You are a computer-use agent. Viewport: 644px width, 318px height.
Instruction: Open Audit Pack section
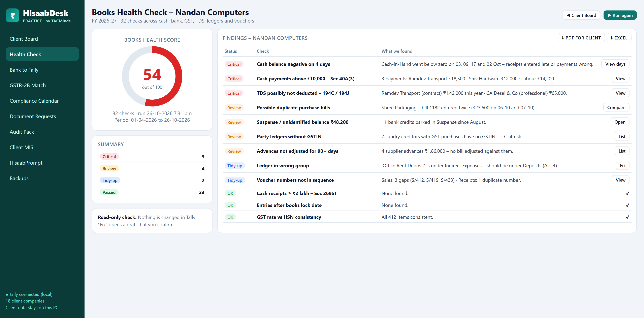point(42,132)
